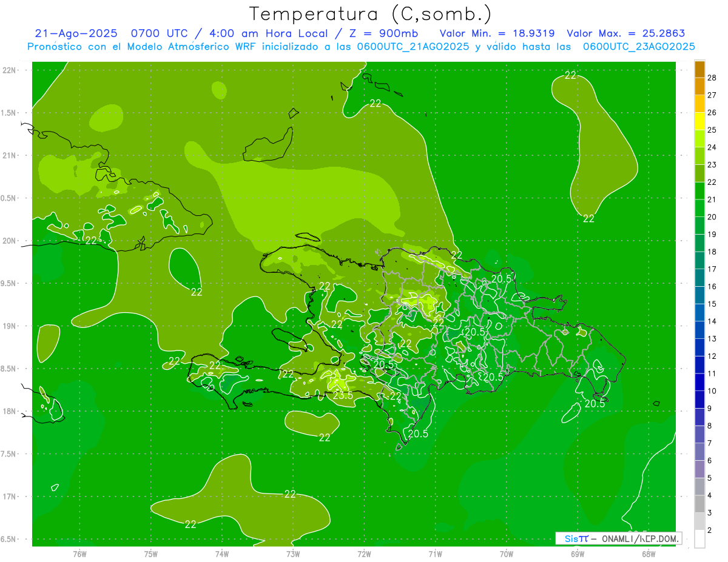Pick the purple swatch between 5 and 6
The image size is (728, 562).
point(699,469)
